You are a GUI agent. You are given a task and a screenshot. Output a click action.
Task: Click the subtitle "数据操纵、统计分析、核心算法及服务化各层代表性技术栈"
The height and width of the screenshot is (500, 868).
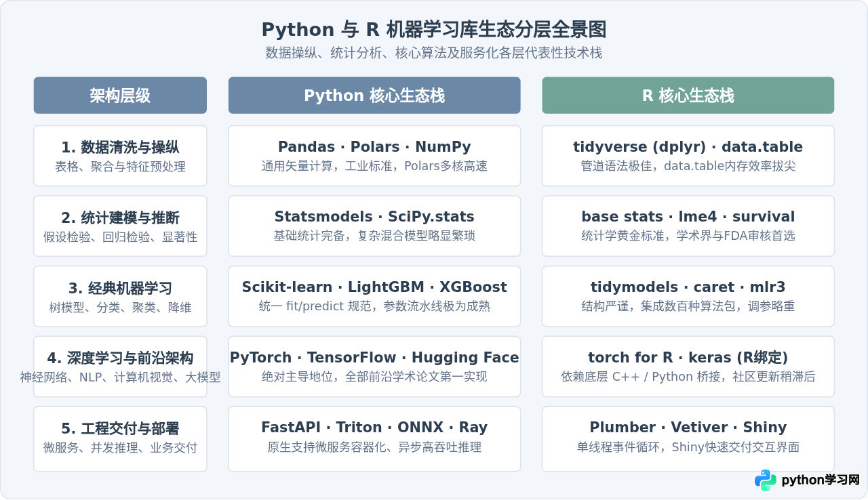[434, 53]
